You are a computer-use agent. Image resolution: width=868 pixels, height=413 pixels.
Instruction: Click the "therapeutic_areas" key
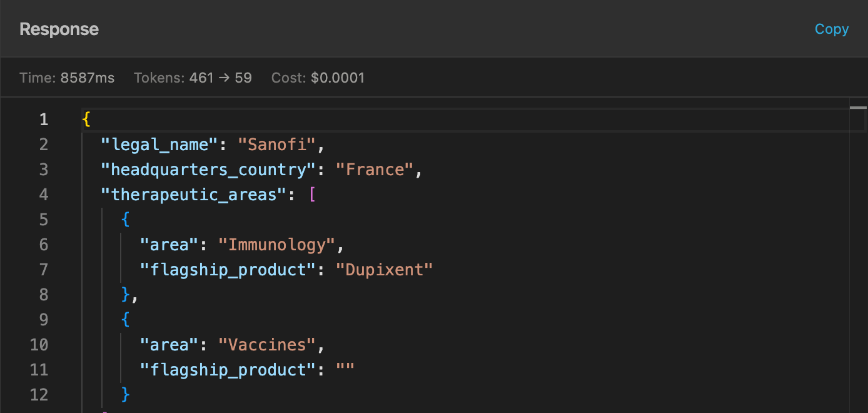coord(194,195)
